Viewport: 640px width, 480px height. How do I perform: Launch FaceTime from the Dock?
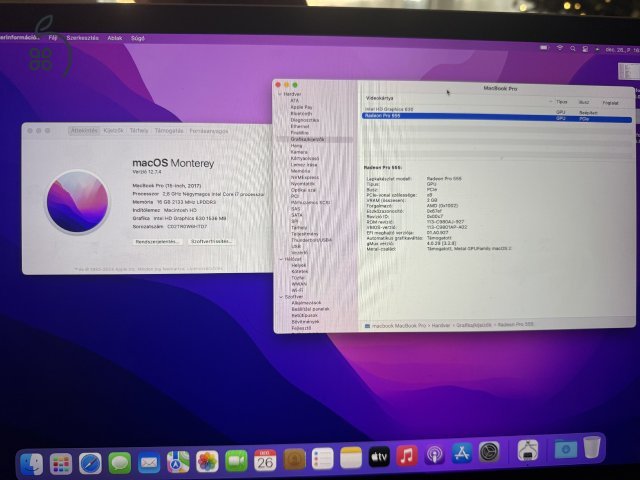[x=236, y=461]
